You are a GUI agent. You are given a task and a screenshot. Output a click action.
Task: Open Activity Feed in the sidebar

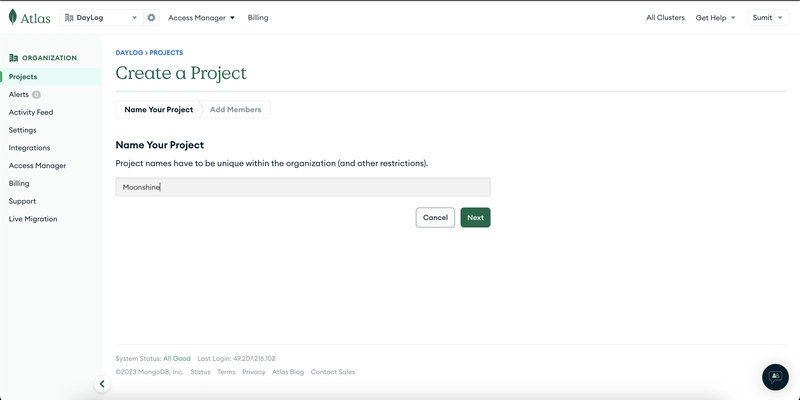[x=31, y=112]
